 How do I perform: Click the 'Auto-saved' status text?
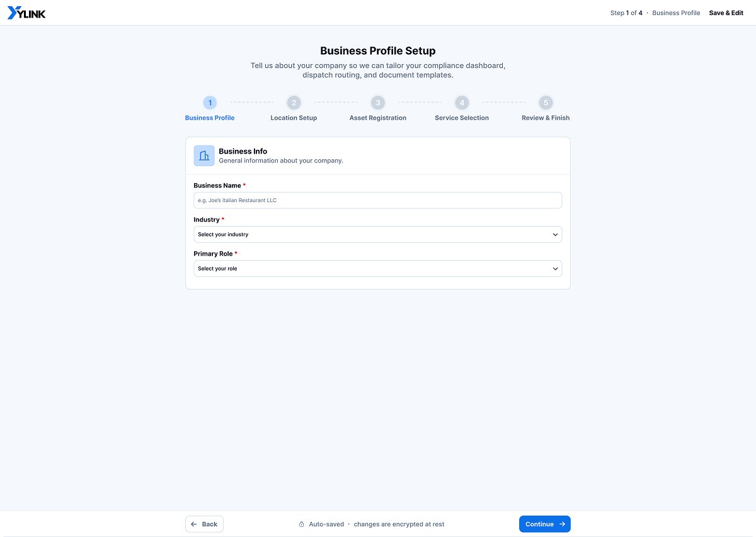pos(326,524)
